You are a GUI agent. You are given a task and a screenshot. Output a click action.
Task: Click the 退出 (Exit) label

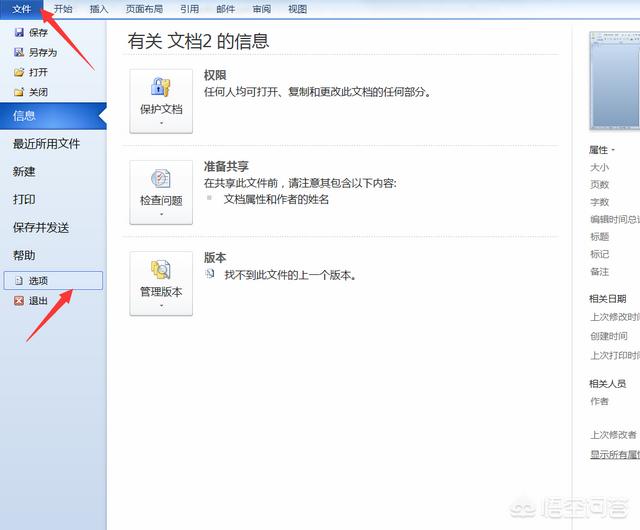(x=38, y=301)
